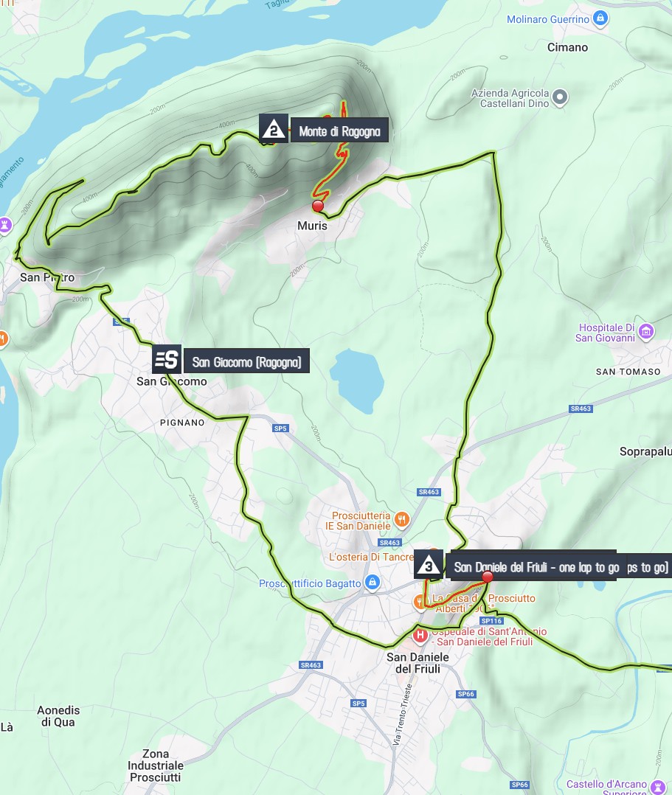Viewport: 672px width, 795px height.
Task: Click the purple castle pin near San Pietro
Action: coord(4,224)
